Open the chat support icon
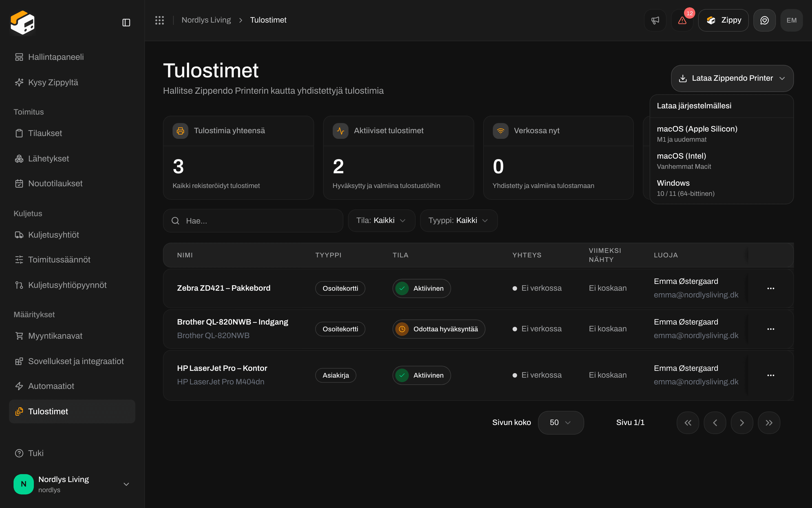Viewport: 812px width, 508px height. [764, 20]
